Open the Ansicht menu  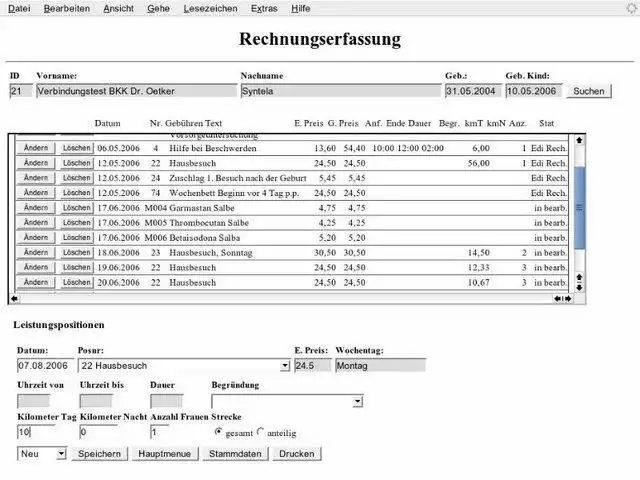(118, 8)
